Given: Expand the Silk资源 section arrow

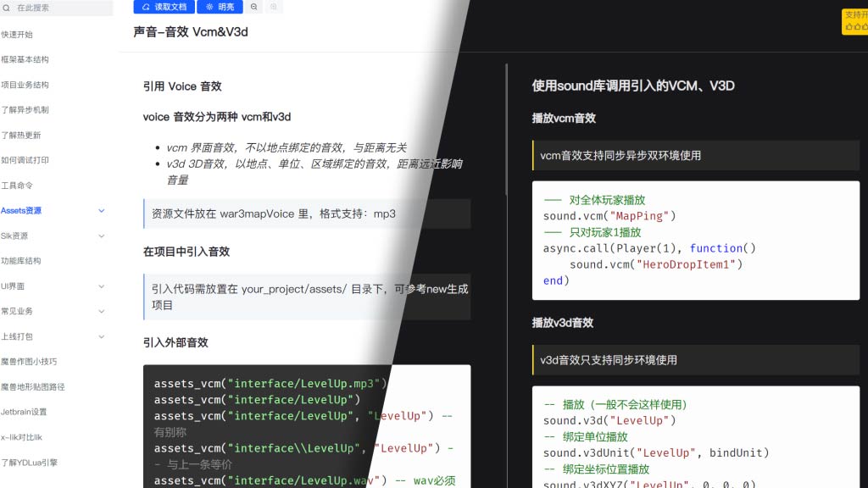Looking at the screenshot, I should (102, 236).
